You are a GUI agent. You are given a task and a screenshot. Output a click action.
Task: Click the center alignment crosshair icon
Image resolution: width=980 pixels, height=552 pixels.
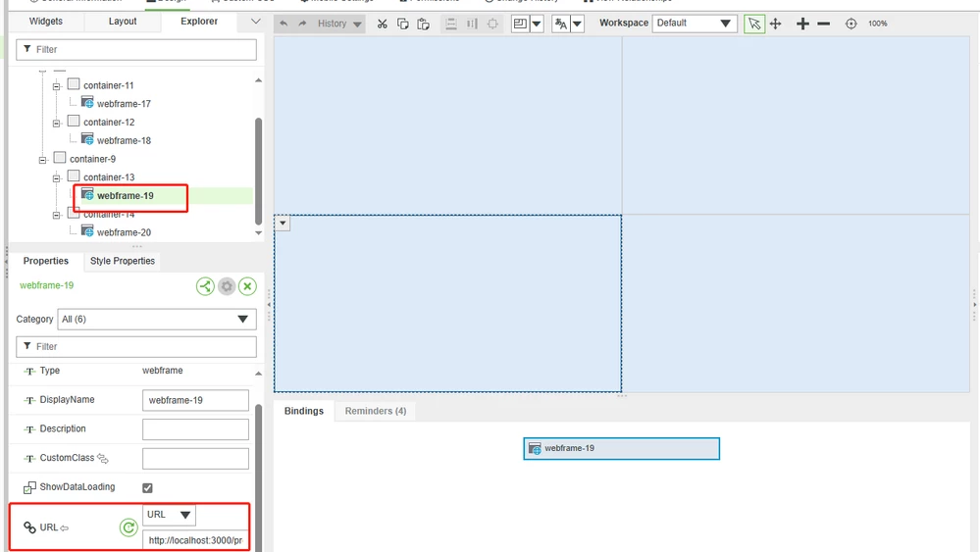[493, 24]
